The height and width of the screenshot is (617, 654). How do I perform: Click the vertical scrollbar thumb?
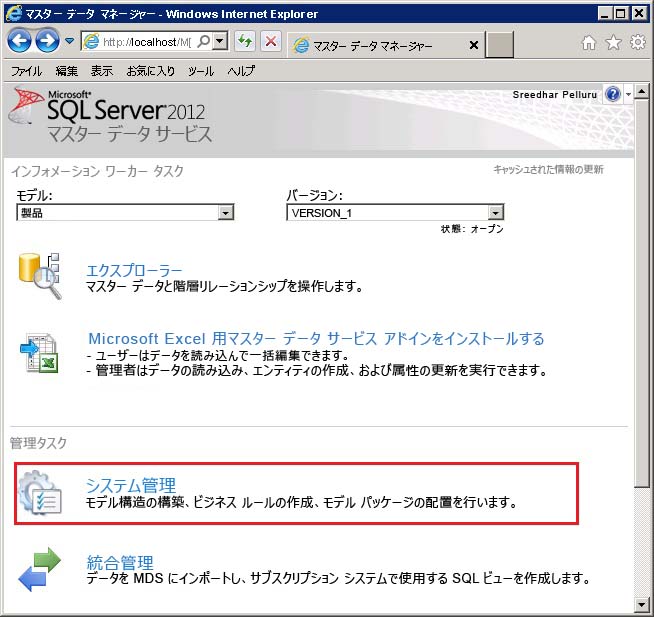click(x=641, y=293)
